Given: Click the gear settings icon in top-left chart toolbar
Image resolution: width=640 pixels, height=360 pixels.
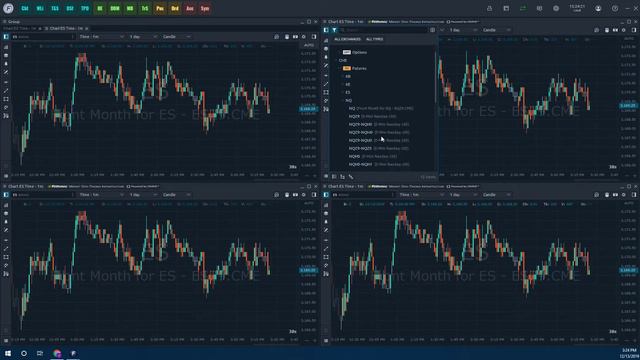Looking at the screenshot, I should tap(304, 37).
